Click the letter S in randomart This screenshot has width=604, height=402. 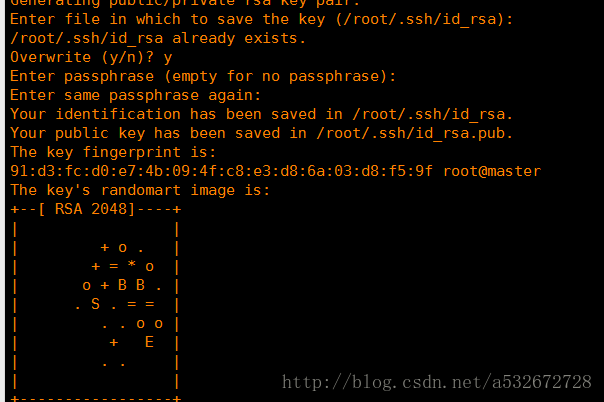point(96,304)
